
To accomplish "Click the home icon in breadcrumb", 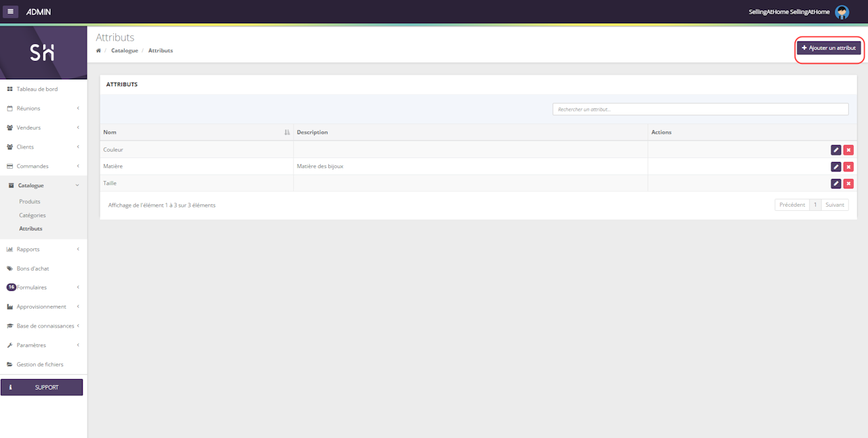I will [99, 51].
